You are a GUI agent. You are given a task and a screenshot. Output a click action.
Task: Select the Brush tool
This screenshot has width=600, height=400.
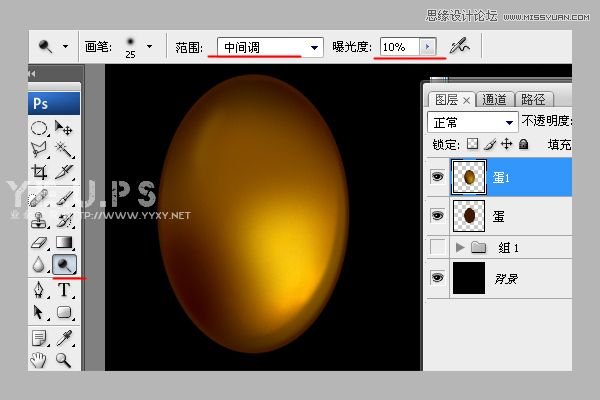[x=64, y=198]
